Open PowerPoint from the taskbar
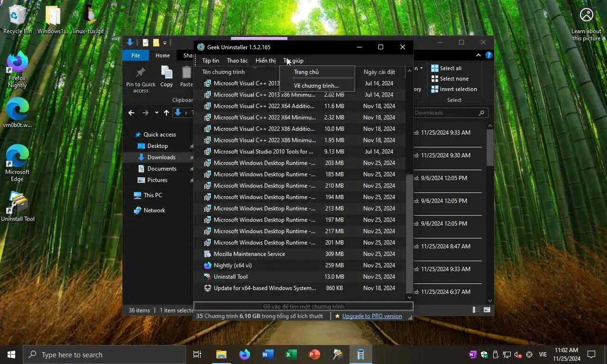This screenshot has height=364, width=607. point(314,355)
